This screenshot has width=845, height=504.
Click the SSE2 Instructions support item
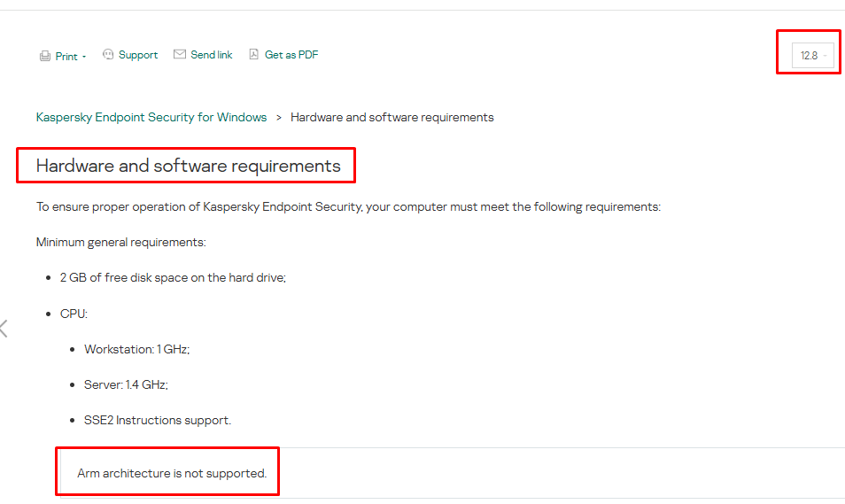(158, 420)
